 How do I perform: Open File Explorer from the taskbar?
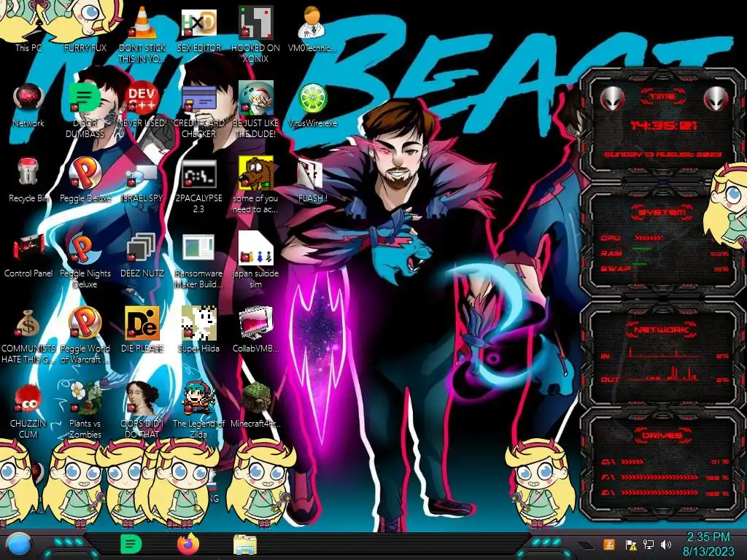pyautogui.click(x=245, y=545)
